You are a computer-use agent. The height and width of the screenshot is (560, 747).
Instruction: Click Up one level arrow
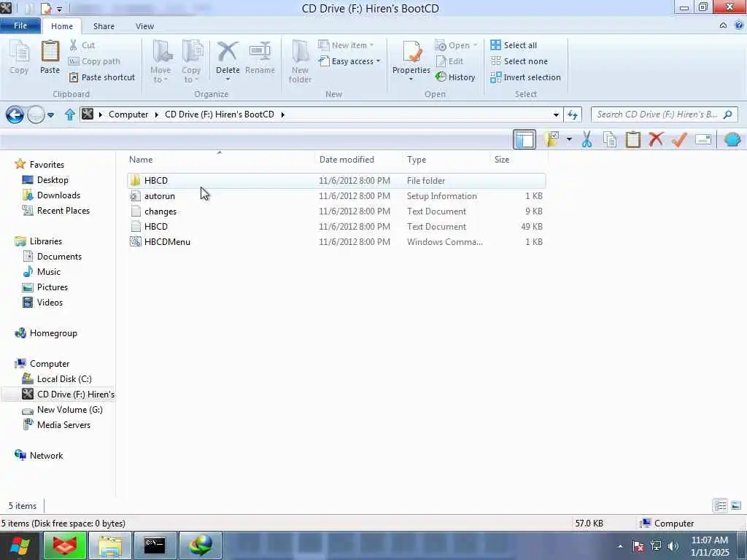click(x=70, y=114)
